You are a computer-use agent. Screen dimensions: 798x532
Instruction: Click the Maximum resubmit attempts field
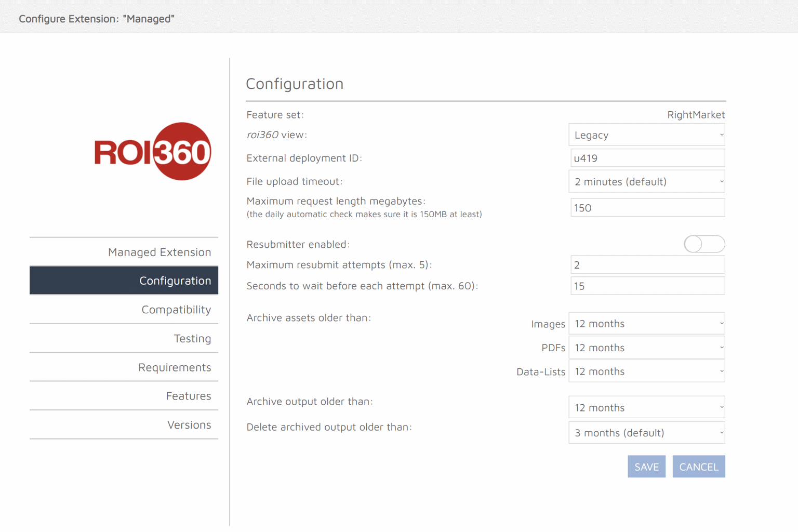[647, 265]
